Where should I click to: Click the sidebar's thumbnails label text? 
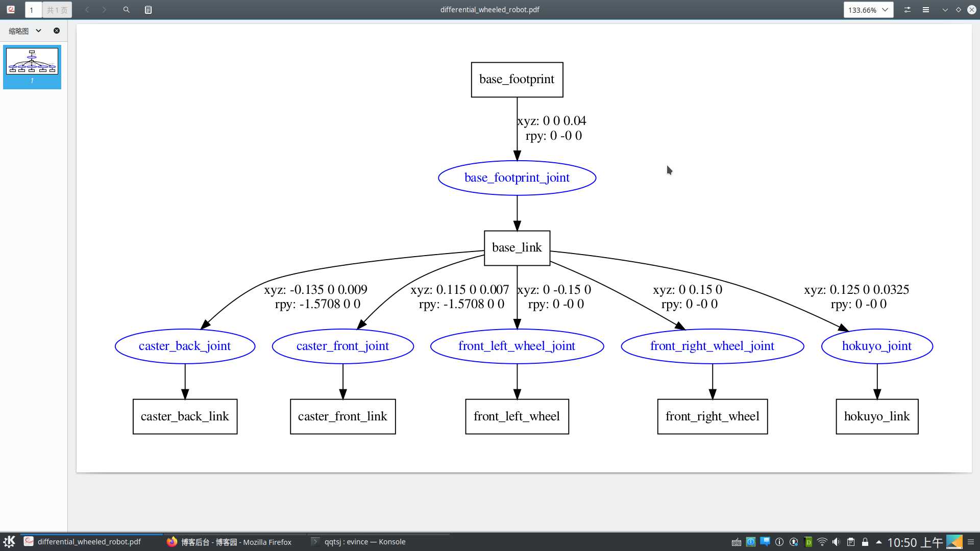pos(19,31)
